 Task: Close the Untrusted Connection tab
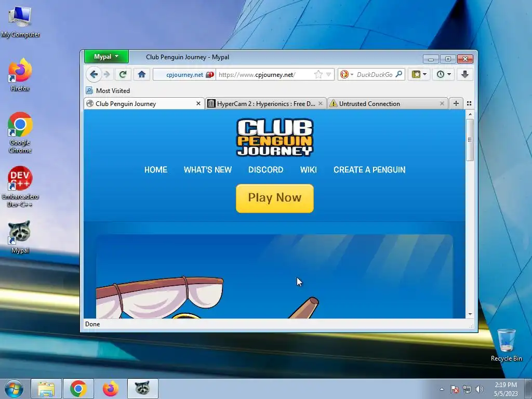442,103
